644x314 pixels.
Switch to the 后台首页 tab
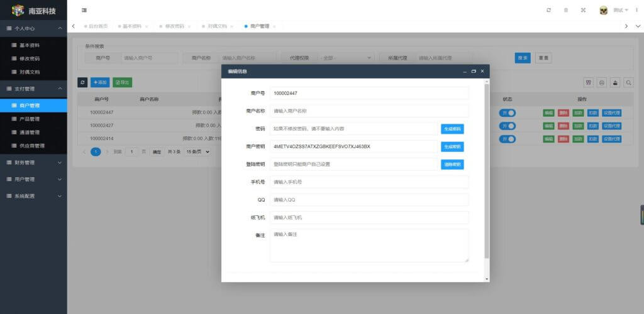(x=96, y=26)
